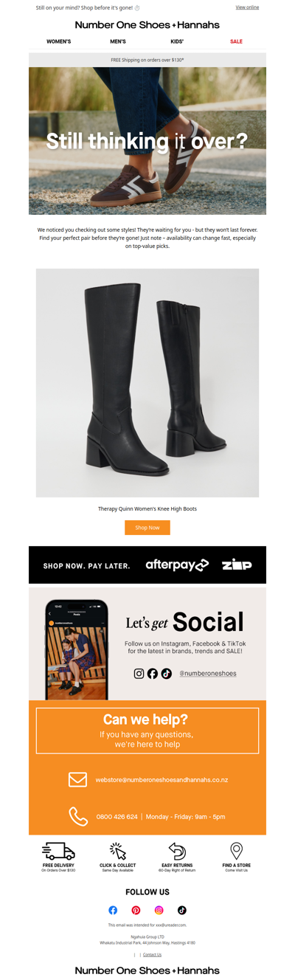Open the Women's menu category

(59, 41)
